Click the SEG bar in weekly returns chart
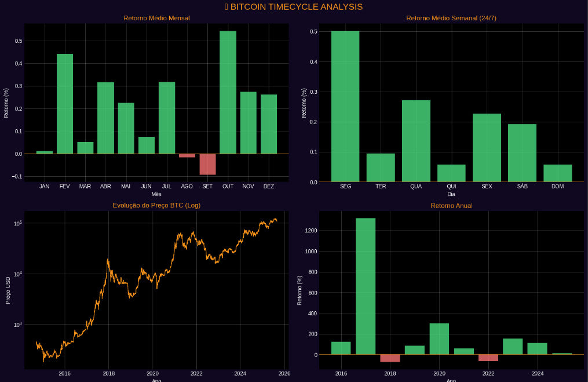Viewport: 588px width, 382px height. point(345,107)
